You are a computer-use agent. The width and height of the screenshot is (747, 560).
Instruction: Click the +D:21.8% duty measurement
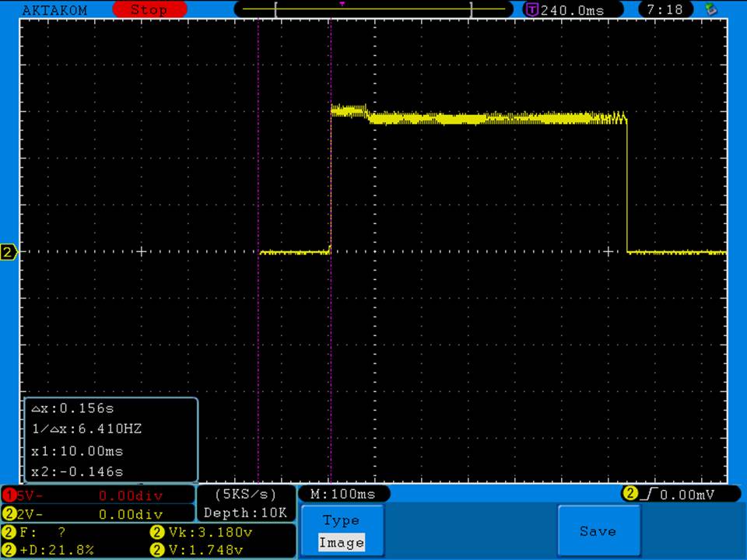[48, 550]
